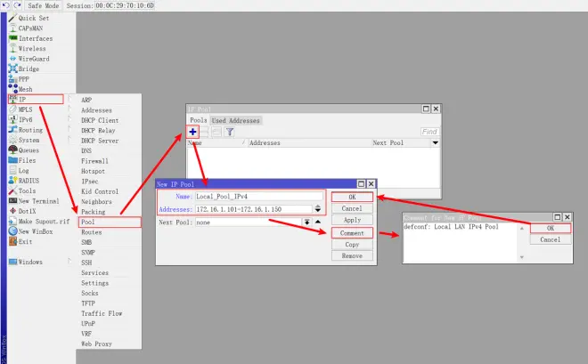Screen dimensions: 588x364
Task: Expand the Tools sidebar menu
Action: 27,190
